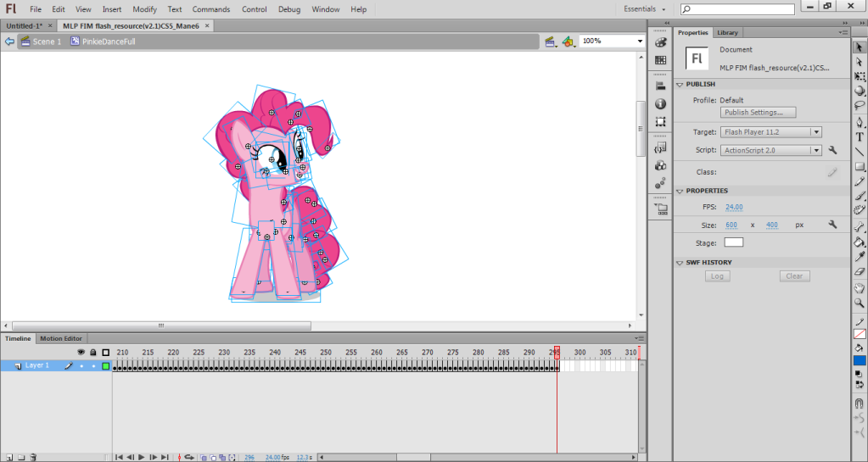Viewport: 868px width, 462px height.
Task: Select the Paint Bucket tool
Action: click(860, 242)
